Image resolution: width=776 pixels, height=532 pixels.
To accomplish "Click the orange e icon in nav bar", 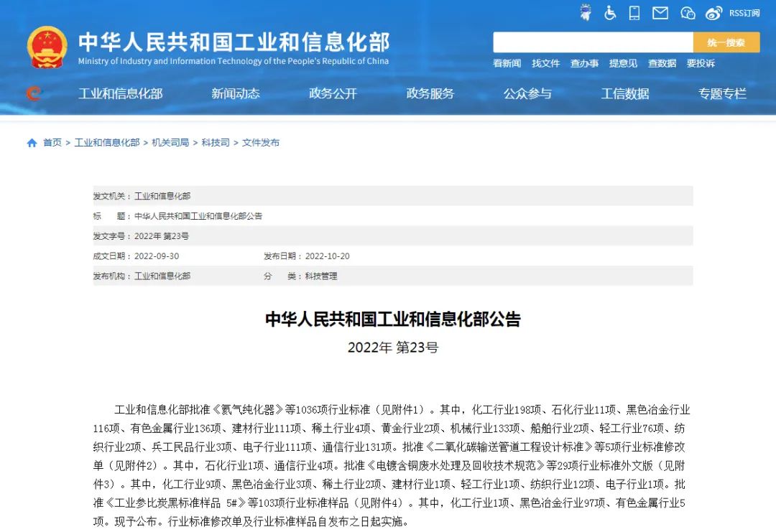I will [34, 93].
